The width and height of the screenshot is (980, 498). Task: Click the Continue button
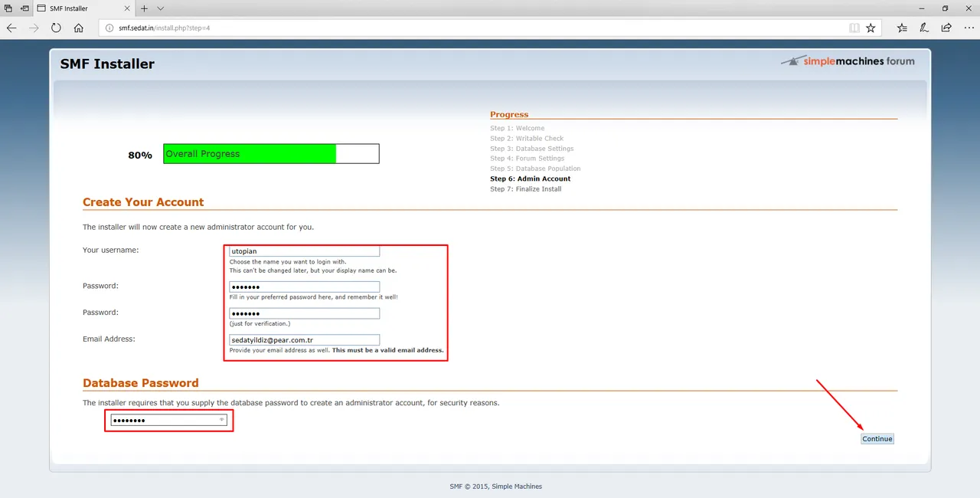(877, 439)
